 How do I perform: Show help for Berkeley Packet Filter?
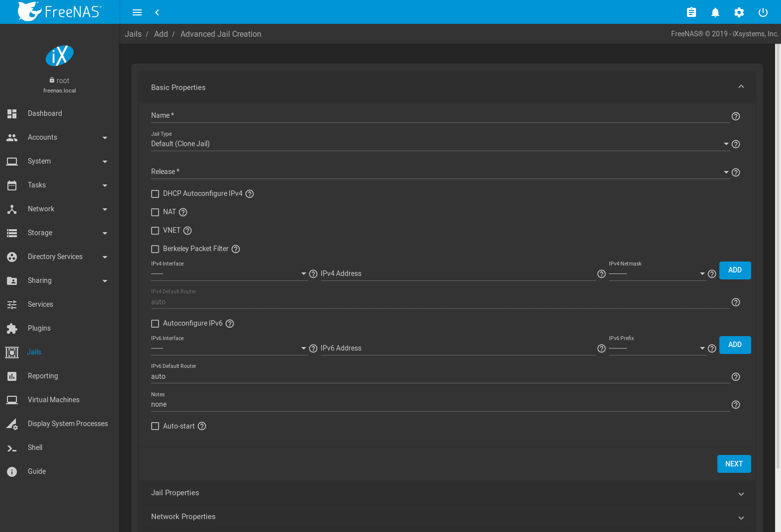point(236,249)
